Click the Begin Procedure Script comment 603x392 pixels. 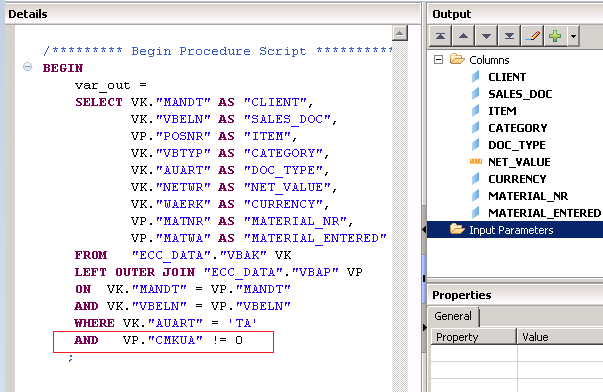tap(218, 51)
